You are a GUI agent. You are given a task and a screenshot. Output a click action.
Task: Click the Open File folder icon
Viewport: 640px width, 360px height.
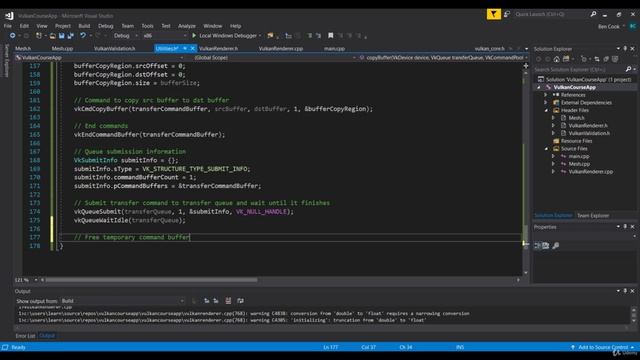(53, 36)
